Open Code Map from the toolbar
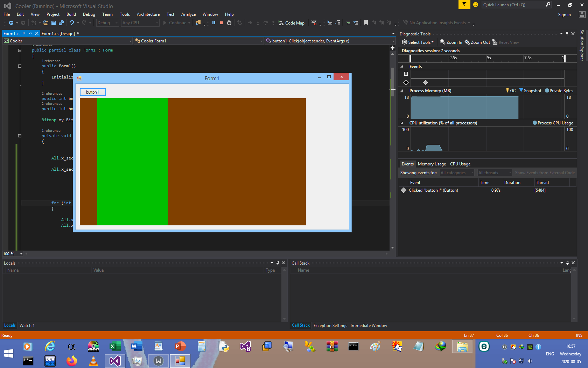The width and height of the screenshot is (588, 368). click(x=292, y=23)
